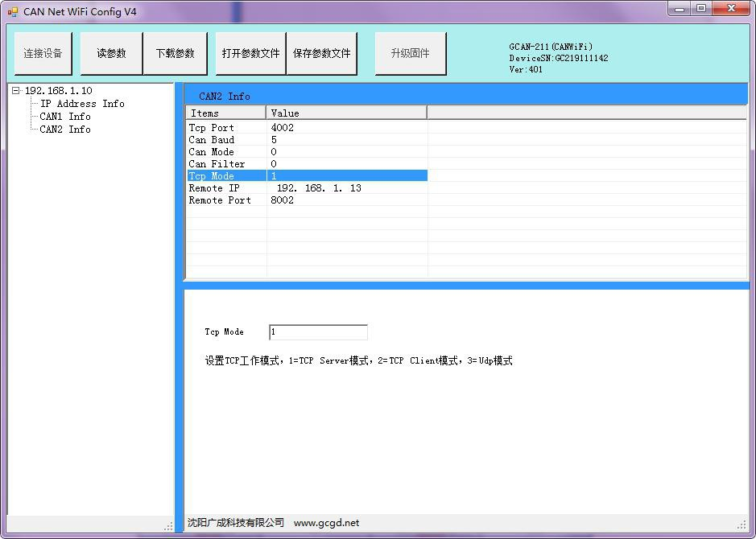The height and width of the screenshot is (539, 756).
Task: Select the Can Filter row
Action: click(217, 164)
